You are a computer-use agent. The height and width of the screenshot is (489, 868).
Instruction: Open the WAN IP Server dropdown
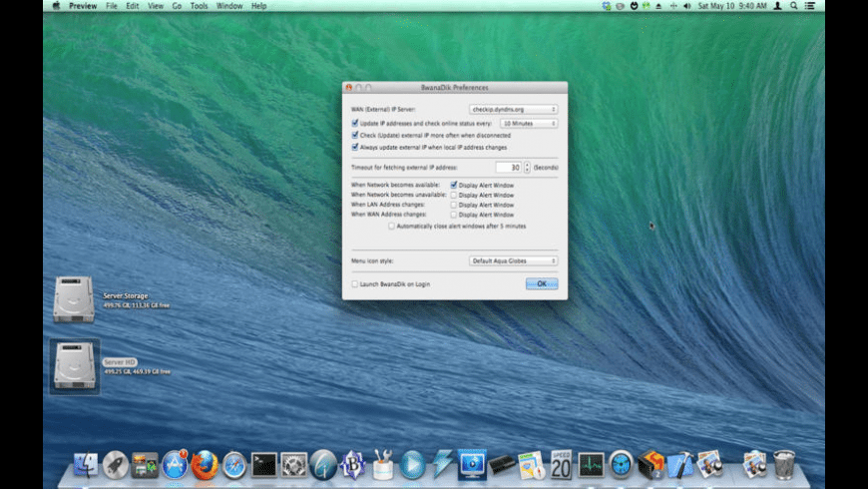click(x=514, y=109)
